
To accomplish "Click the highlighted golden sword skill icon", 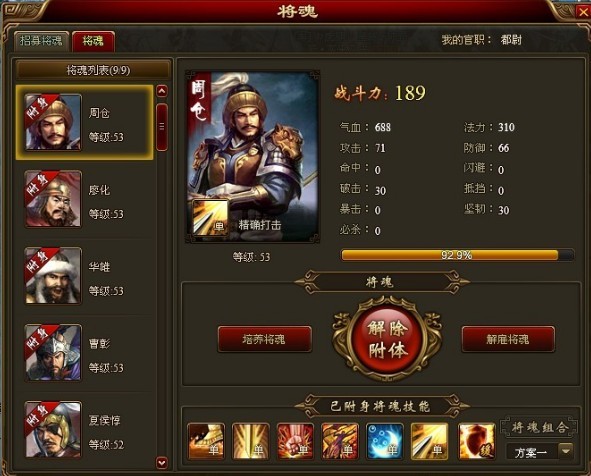I will pos(429,441).
